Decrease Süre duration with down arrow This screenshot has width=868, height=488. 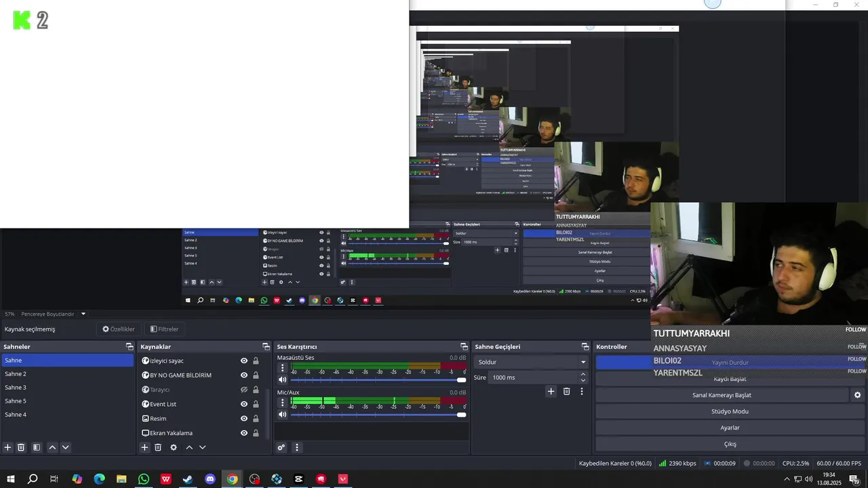click(x=583, y=380)
